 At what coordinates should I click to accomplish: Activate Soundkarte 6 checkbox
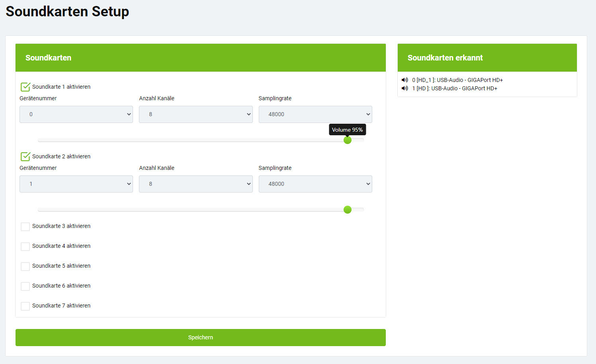25,286
